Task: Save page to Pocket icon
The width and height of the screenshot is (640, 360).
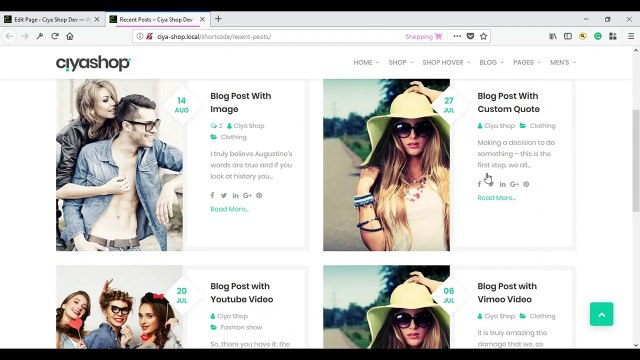Action: click(x=470, y=36)
